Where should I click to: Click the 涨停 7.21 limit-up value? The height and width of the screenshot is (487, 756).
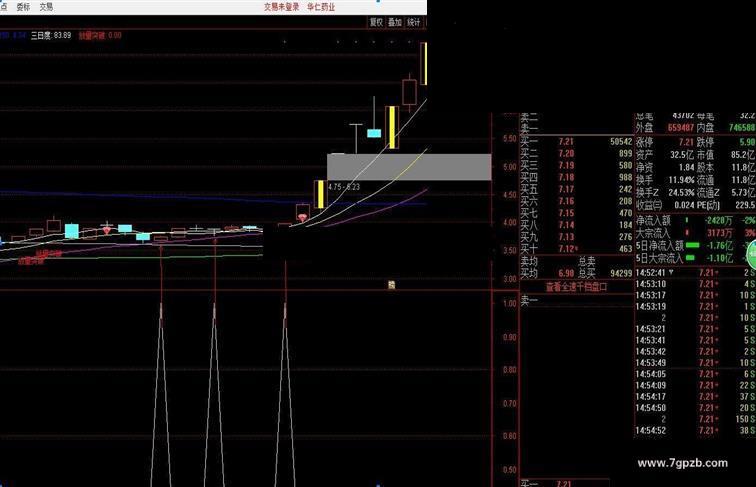(x=686, y=142)
